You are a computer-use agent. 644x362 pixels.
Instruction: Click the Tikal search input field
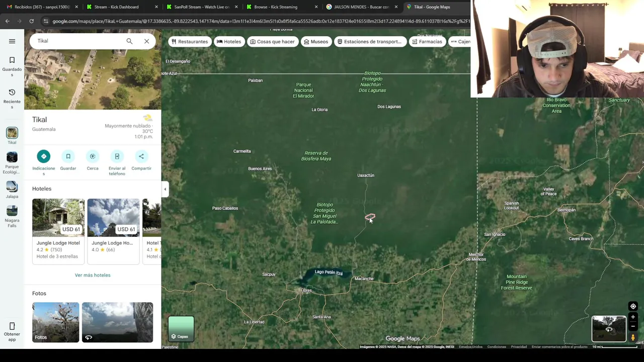78,41
